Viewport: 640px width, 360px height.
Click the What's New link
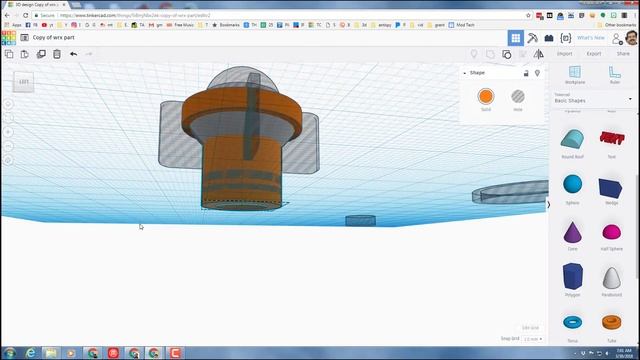point(591,38)
